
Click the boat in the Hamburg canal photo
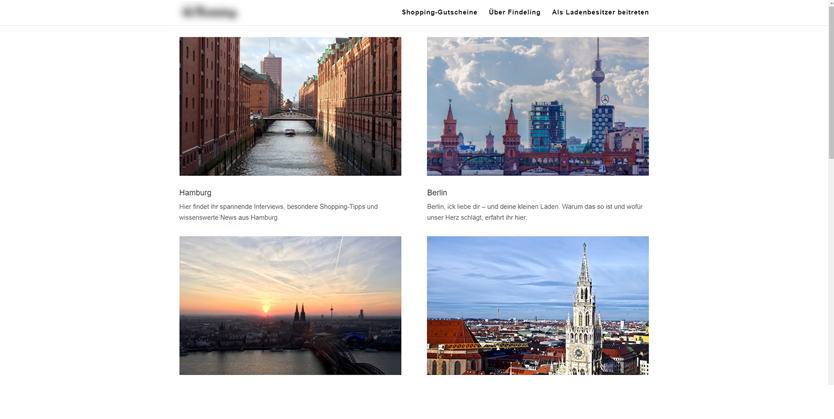pos(289,131)
